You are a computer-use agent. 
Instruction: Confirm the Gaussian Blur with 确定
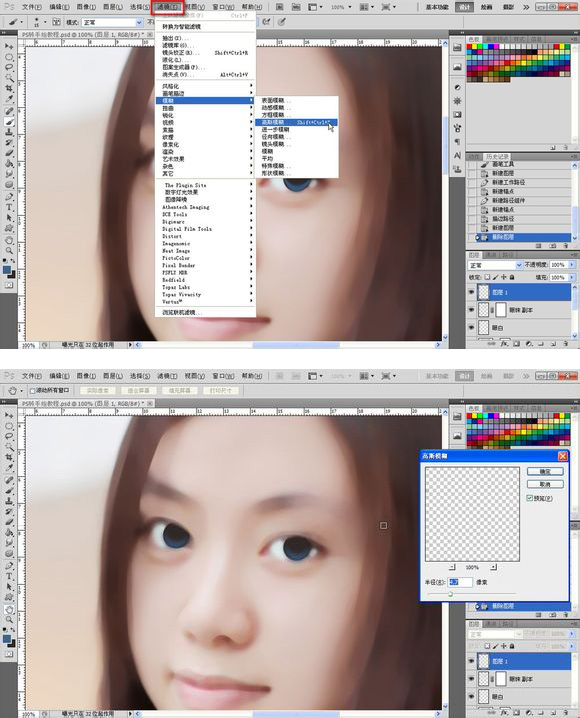(545, 471)
